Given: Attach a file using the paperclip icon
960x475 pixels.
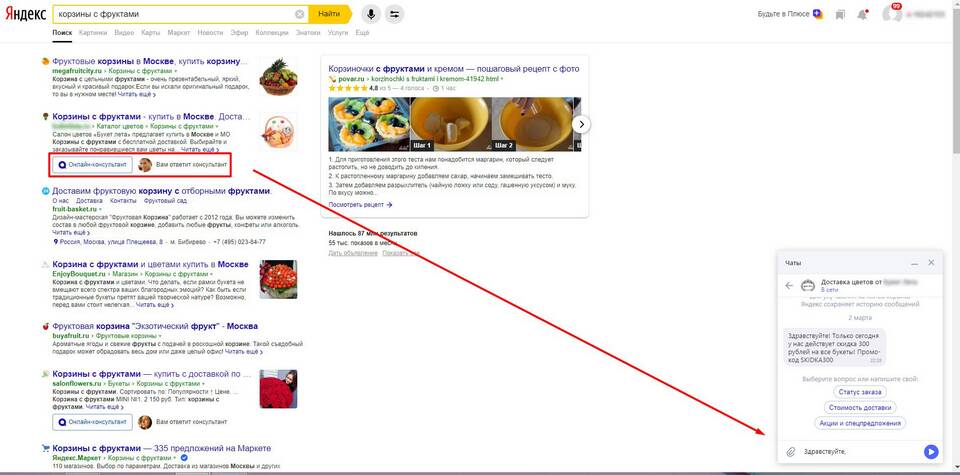Looking at the screenshot, I should [790, 452].
